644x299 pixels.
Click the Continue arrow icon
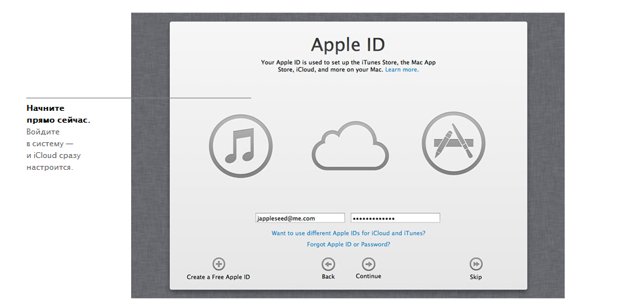pos(369,264)
